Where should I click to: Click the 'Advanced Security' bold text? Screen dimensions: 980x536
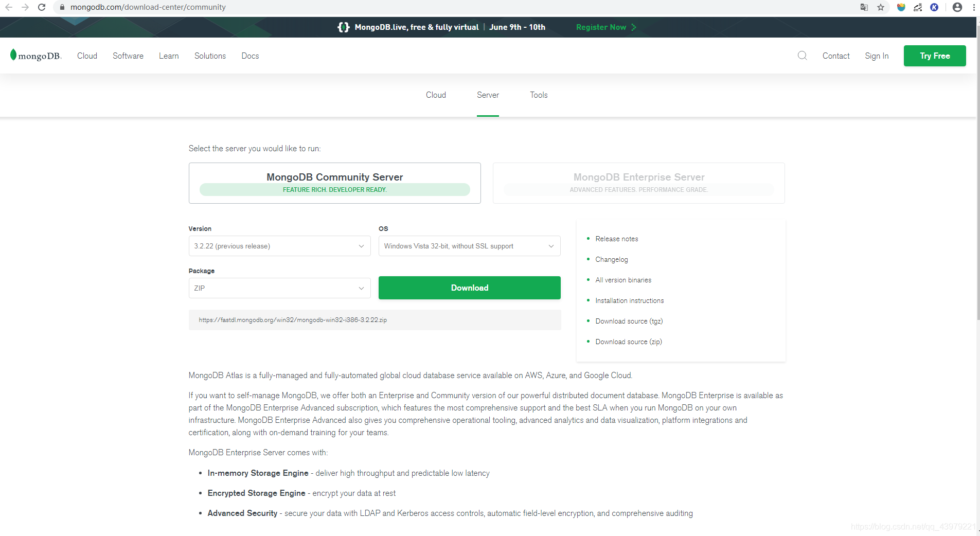coord(242,513)
